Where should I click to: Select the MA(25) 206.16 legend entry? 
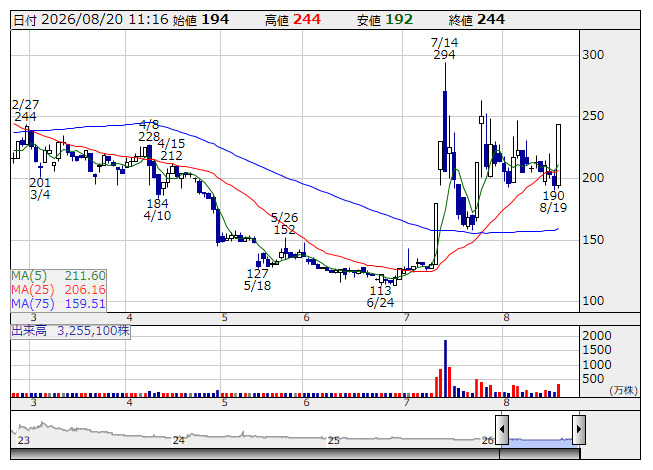click(x=58, y=290)
